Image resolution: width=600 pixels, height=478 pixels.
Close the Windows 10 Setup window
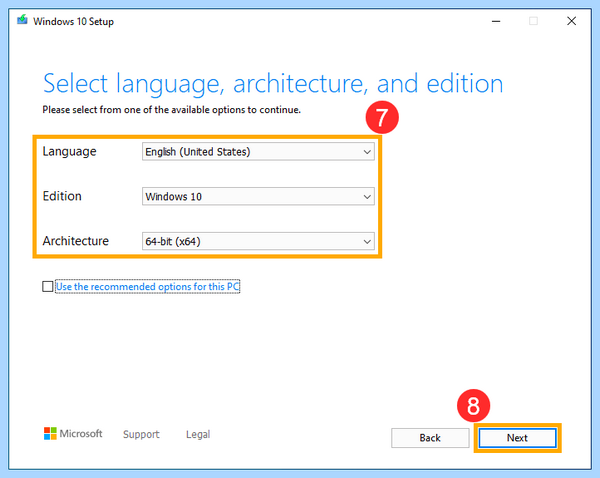(571, 21)
